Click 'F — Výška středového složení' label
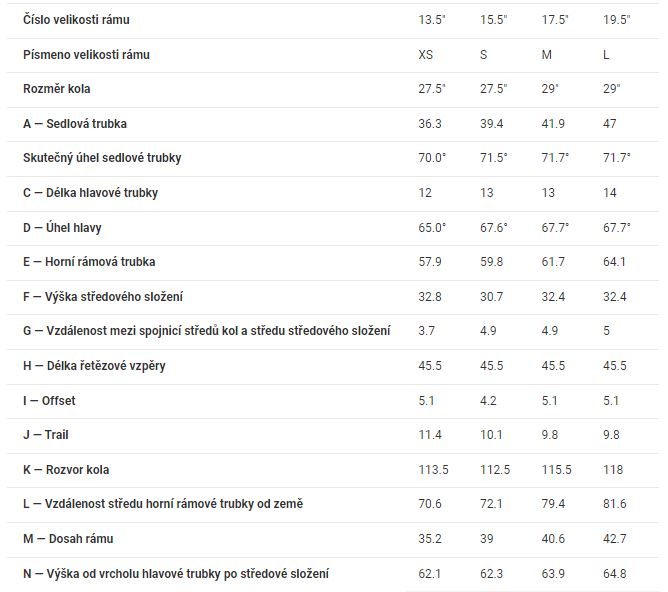The image size is (668, 592). click(103, 296)
